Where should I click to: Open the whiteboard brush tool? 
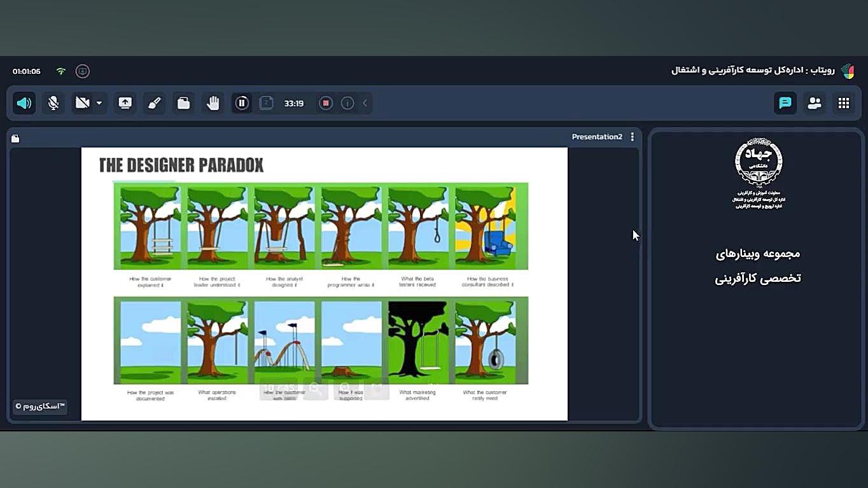click(x=155, y=103)
